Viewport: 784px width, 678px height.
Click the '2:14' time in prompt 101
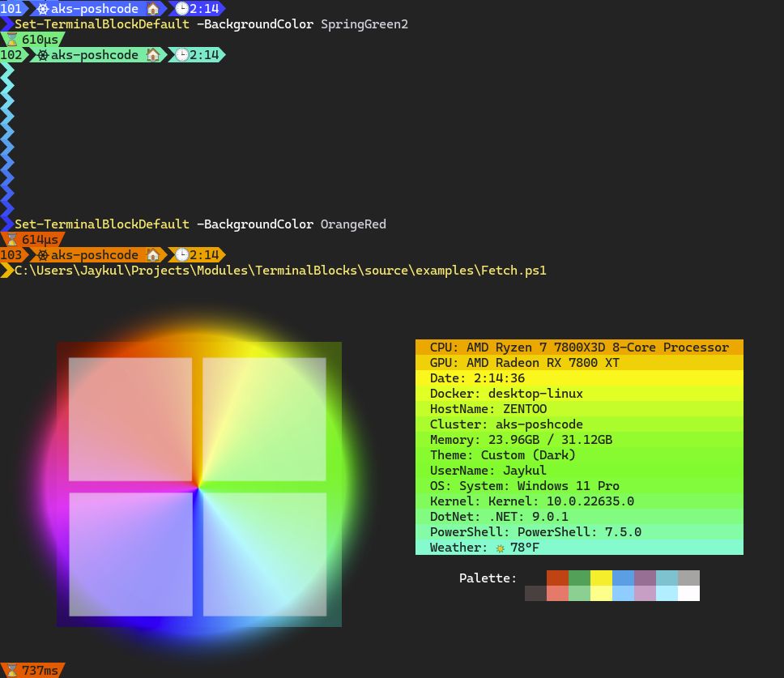point(204,8)
